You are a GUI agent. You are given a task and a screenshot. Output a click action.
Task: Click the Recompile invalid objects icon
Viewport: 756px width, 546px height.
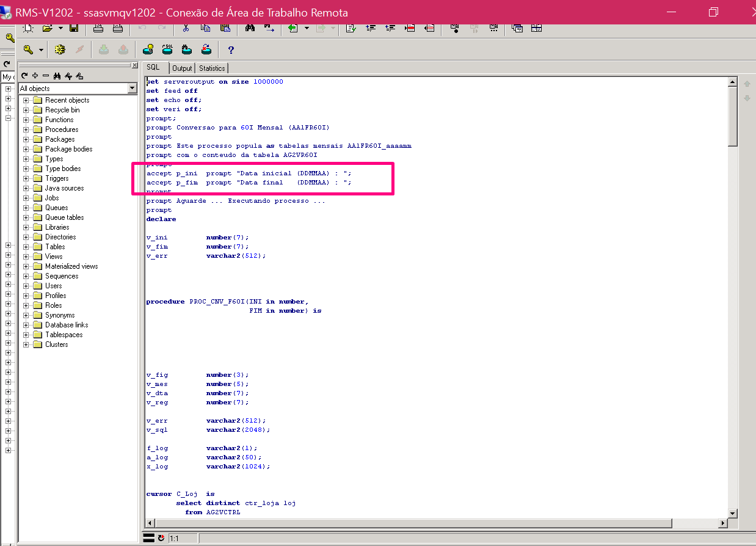(x=206, y=50)
